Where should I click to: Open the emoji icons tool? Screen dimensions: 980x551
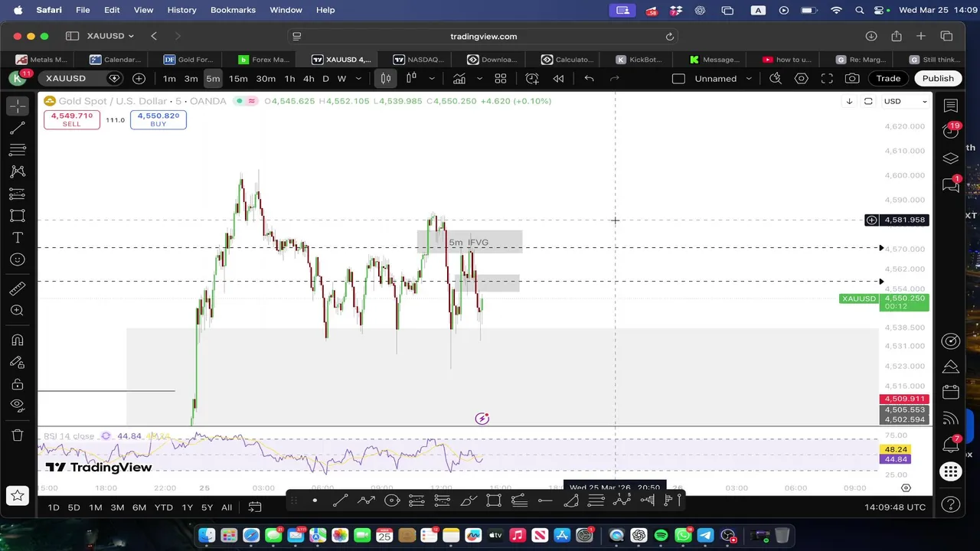click(18, 260)
